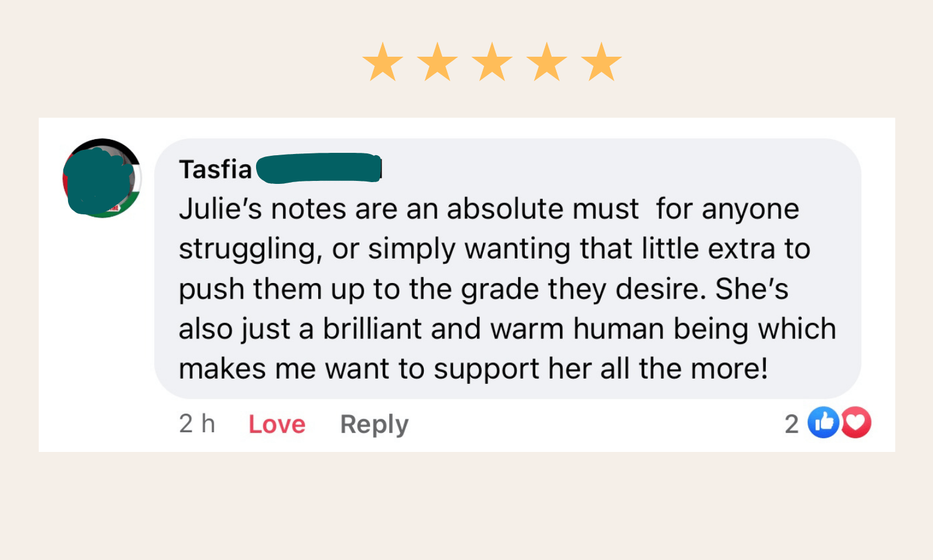
Task: Select the last gold star
Action: pos(601,63)
